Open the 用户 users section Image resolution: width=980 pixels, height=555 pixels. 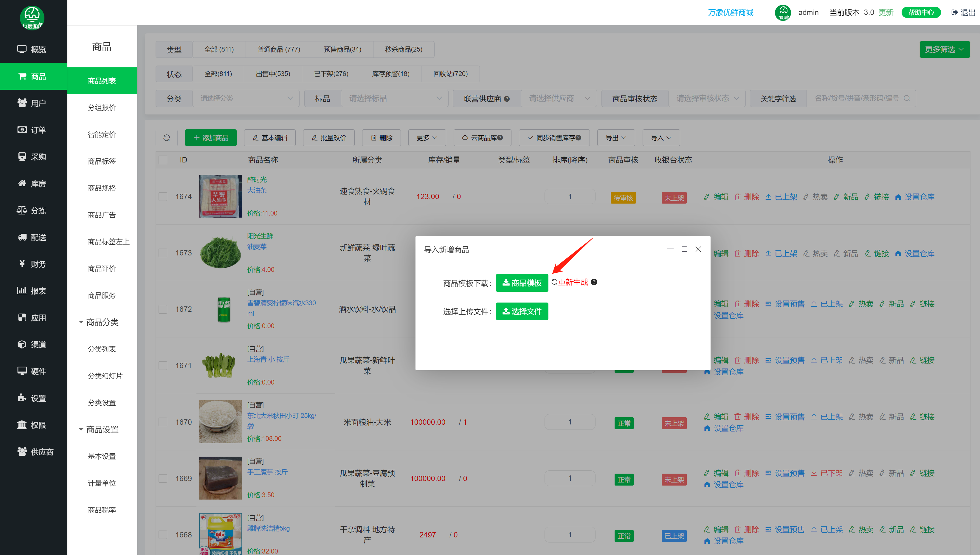33,103
